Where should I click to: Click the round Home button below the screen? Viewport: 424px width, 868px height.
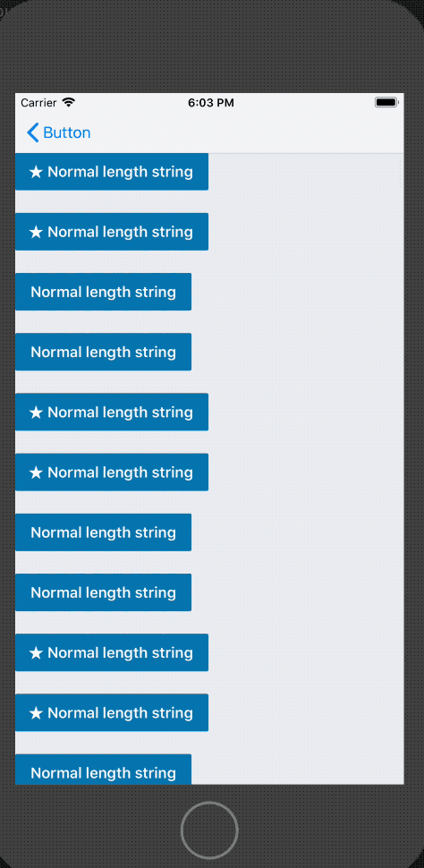[209, 830]
